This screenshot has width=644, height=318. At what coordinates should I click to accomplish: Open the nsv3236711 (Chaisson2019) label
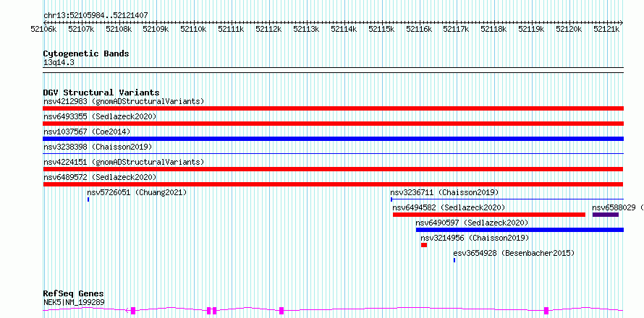click(444, 192)
